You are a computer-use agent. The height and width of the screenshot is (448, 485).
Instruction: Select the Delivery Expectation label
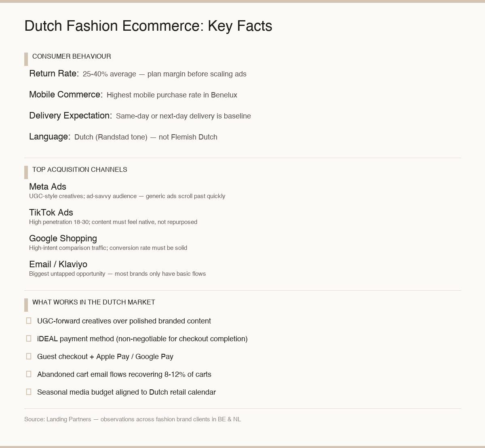tap(70, 116)
